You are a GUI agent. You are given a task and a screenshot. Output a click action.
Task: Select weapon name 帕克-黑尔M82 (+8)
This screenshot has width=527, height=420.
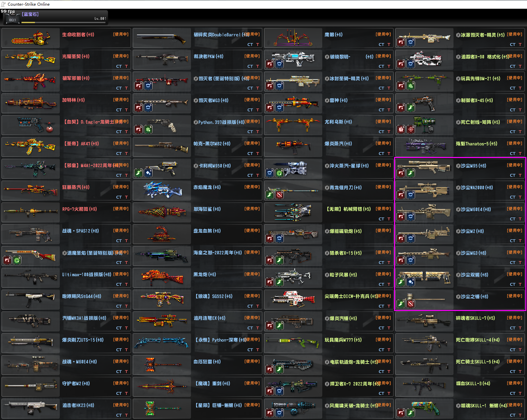coord(212,144)
